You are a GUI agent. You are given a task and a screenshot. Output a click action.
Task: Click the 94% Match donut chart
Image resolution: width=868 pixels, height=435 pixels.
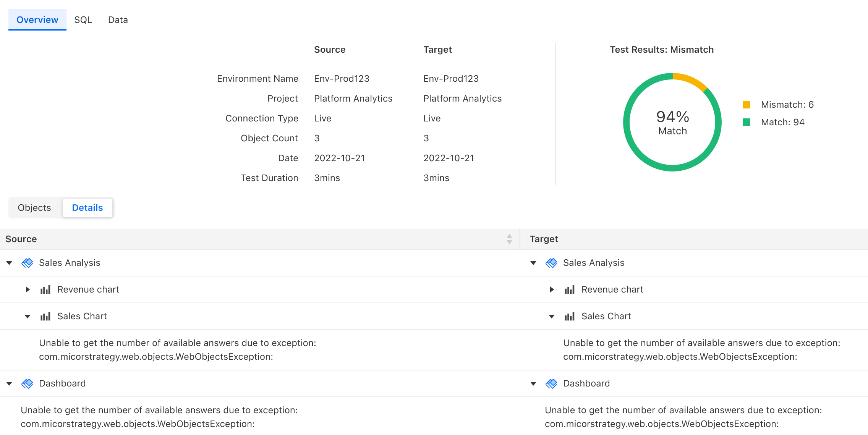(672, 122)
